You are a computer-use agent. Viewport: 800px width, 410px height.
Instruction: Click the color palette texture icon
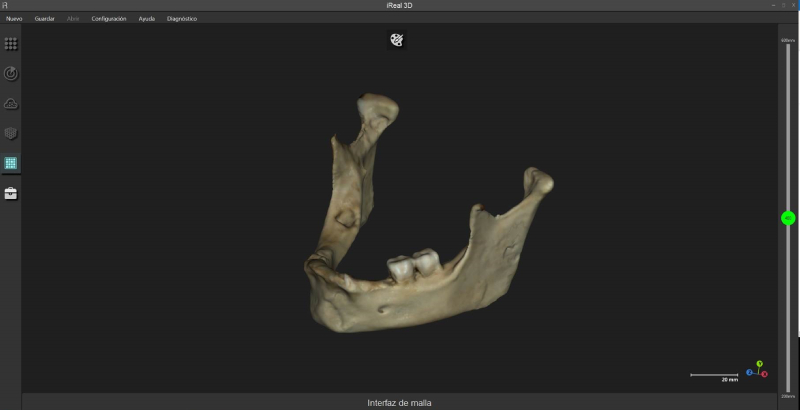pyautogui.click(x=397, y=40)
